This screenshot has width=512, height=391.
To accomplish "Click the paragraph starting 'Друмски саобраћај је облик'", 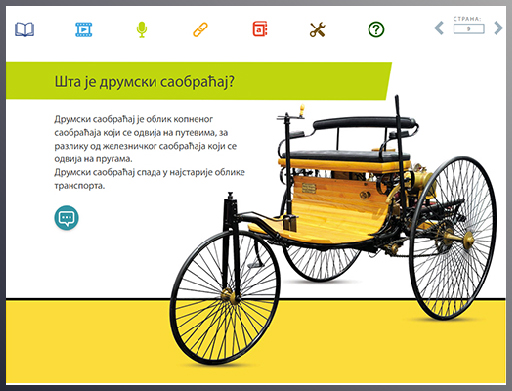I will 146,139.
